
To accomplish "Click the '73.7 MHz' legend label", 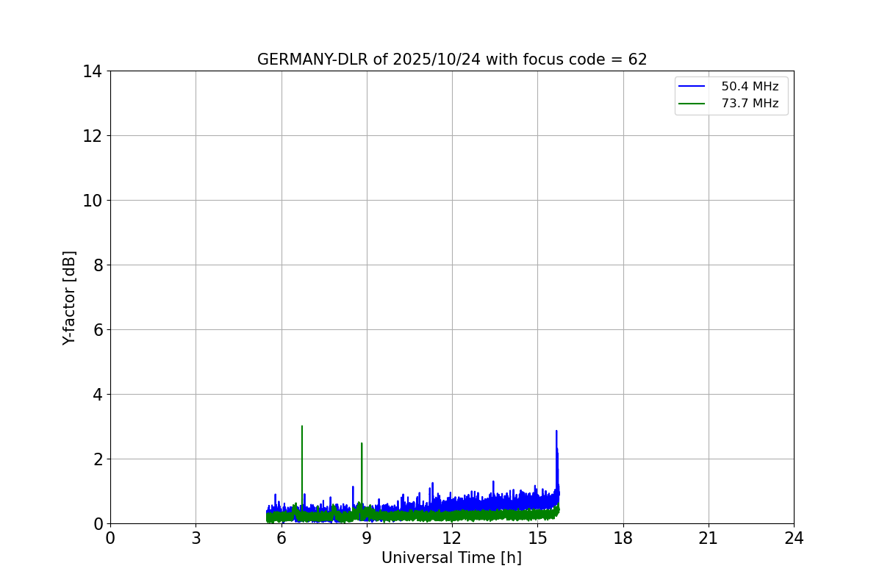I will pos(750,104).
